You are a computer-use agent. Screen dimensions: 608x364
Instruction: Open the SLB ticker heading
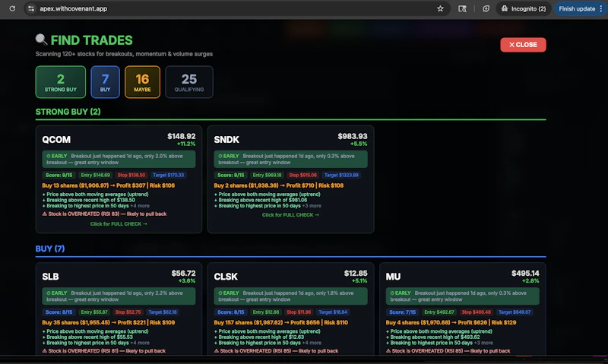click(50, 277)
